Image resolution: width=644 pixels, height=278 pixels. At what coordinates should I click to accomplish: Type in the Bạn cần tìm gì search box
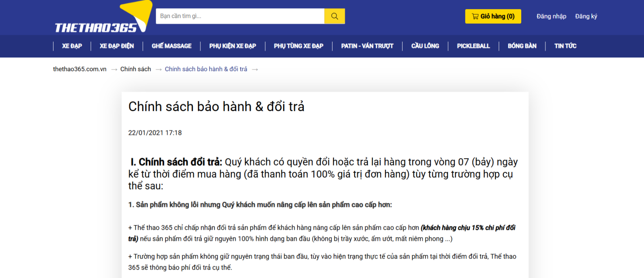[x=240, y=16]
